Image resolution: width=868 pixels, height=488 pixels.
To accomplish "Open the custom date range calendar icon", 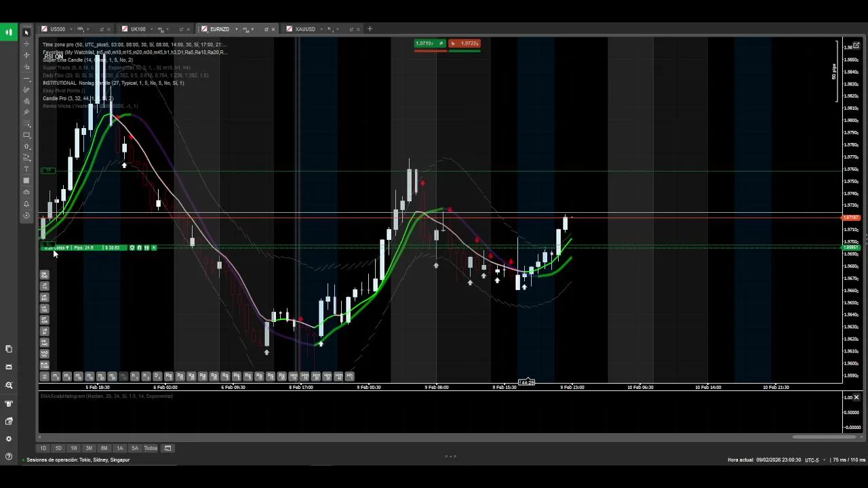I will (167, 448).
